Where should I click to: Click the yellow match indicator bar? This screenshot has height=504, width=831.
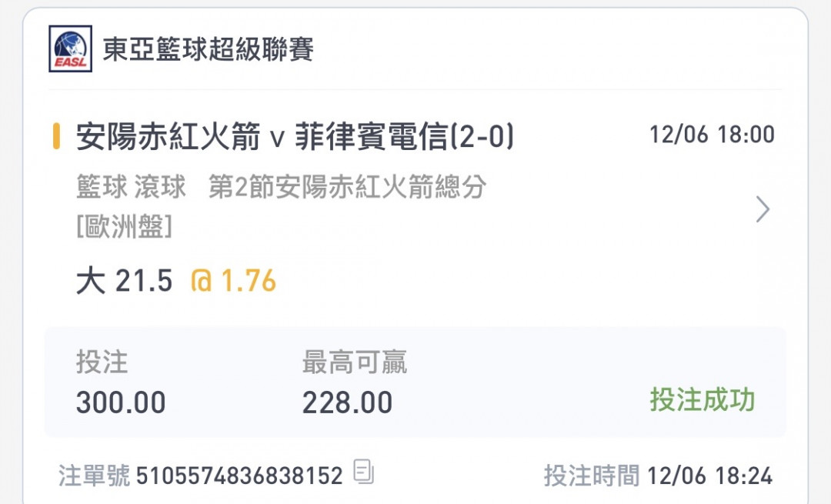coord(56,136)
